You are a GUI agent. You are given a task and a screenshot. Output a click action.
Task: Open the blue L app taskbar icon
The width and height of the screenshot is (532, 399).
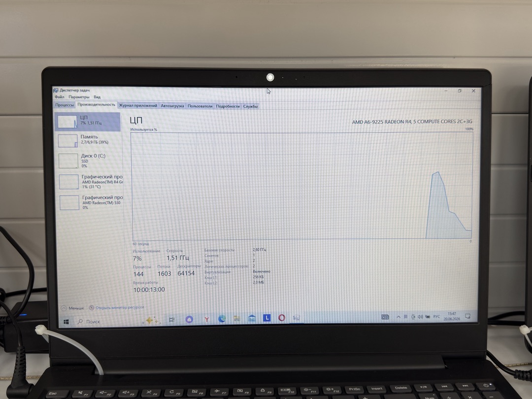[266, 318]
